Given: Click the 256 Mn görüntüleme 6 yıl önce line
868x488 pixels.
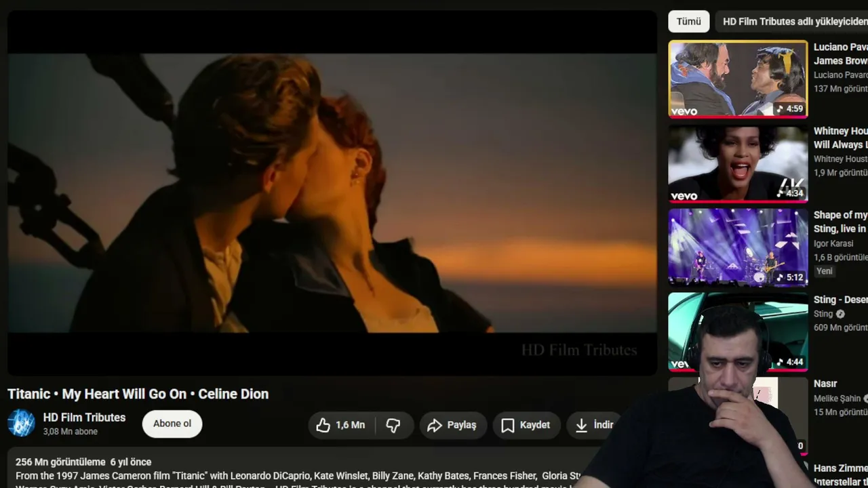Looking at the screenshot, I should pyautogui.click(x=83, y=462).
